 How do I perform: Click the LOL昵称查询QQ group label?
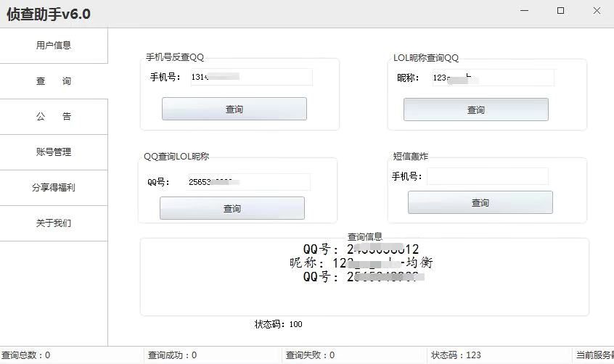click(x=426, y=58)
